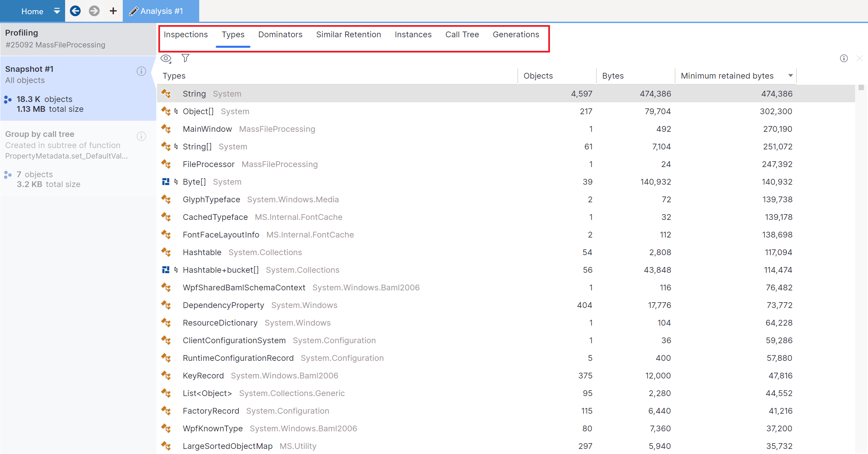Open the Similar Retention view

[x=349, y=34]
